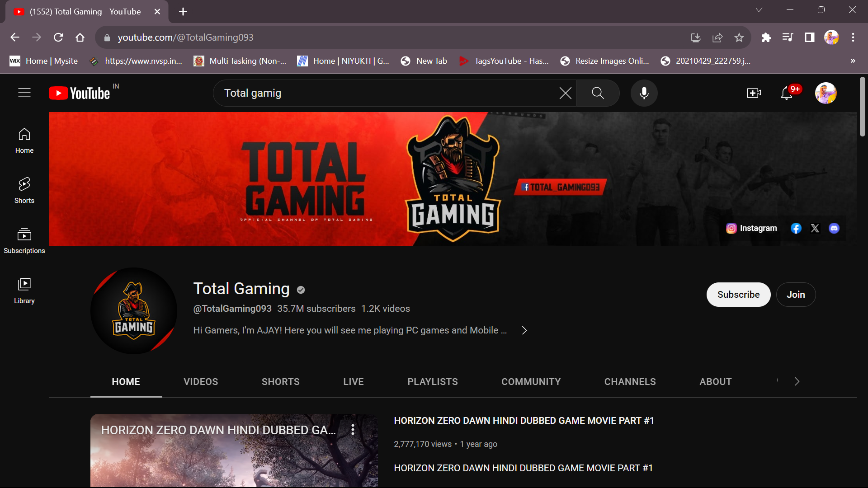868x488 pixels.
Task: Switch to the COMMUNITY tab
Action: (531, 382)
